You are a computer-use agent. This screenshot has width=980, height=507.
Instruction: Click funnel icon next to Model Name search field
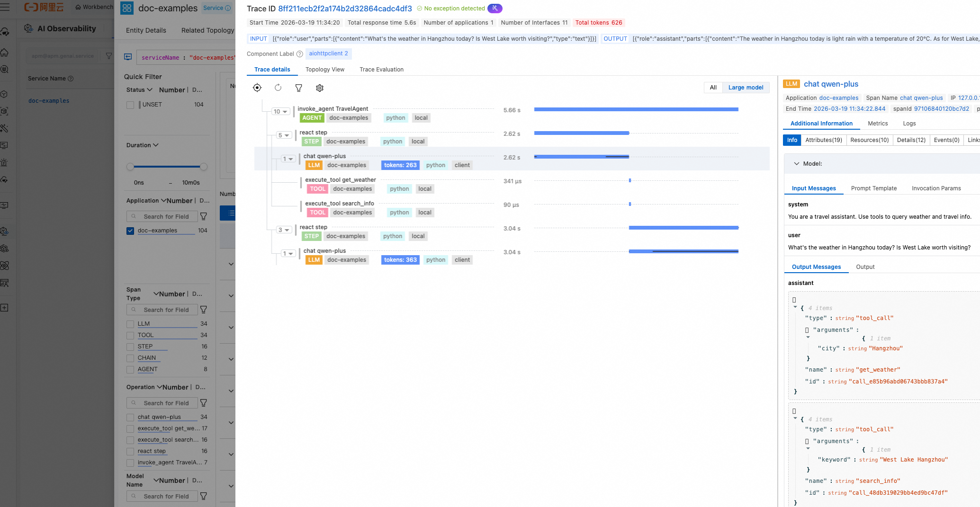[204, 496]
